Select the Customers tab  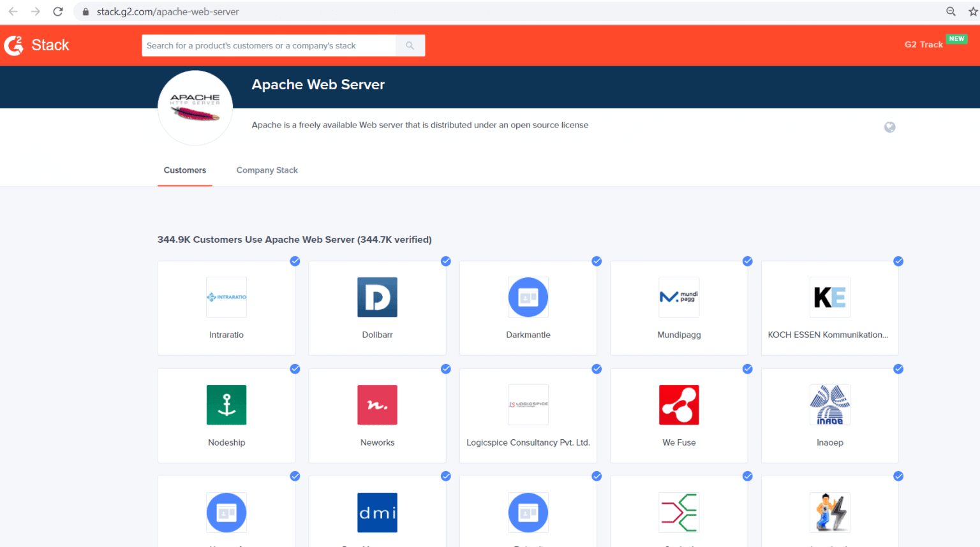184,170
